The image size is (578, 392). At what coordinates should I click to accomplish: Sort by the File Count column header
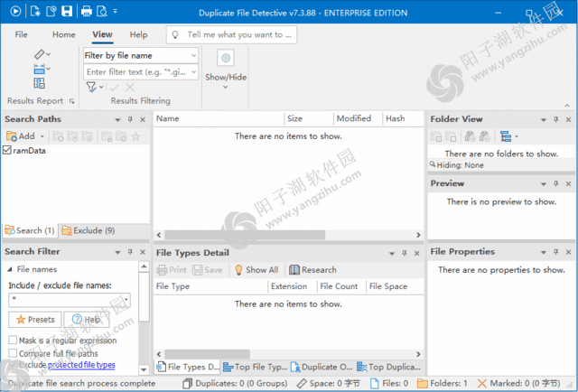[x=341, y=286]
